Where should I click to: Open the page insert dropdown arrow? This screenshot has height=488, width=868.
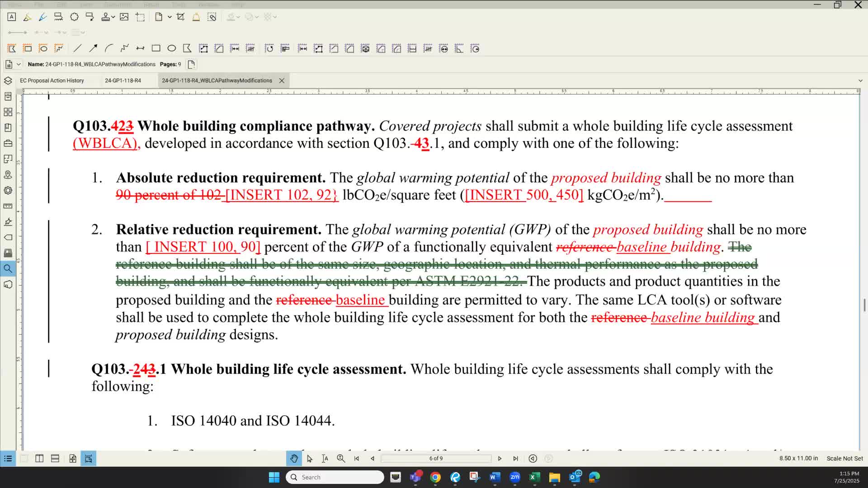click(x=170, y=17)
